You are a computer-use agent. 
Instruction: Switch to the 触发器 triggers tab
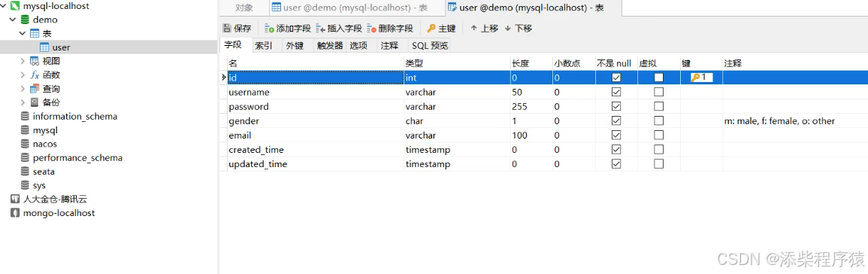[330, 45]
